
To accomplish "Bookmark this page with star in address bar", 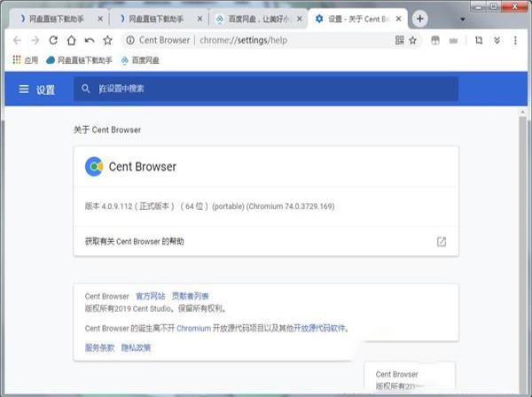I will point(412,41).
